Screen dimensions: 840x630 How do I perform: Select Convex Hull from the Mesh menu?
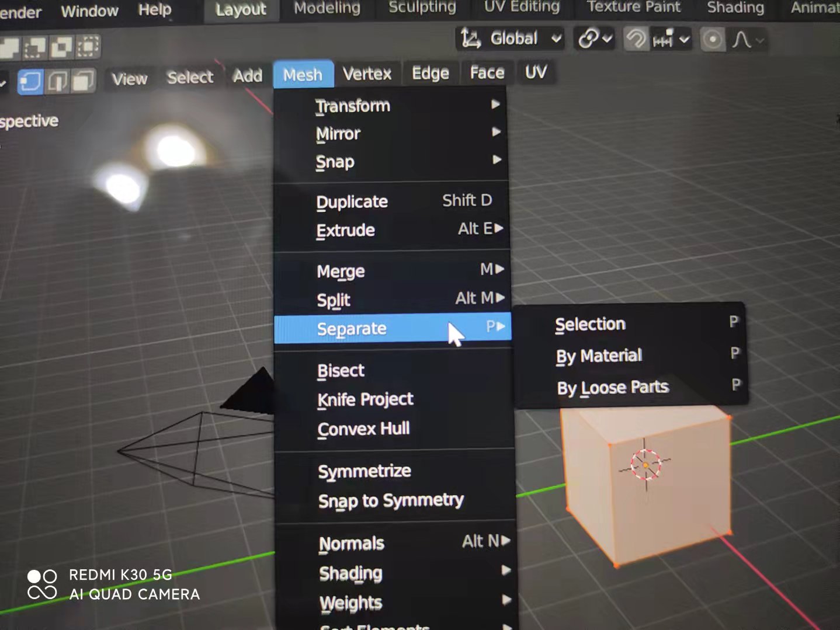363,429
